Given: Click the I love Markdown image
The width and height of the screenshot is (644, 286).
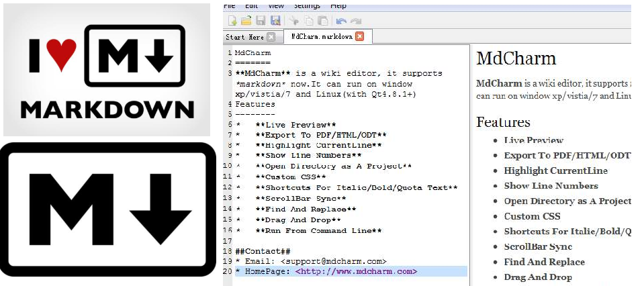Looking at the screenshot, I should (107, 70).
